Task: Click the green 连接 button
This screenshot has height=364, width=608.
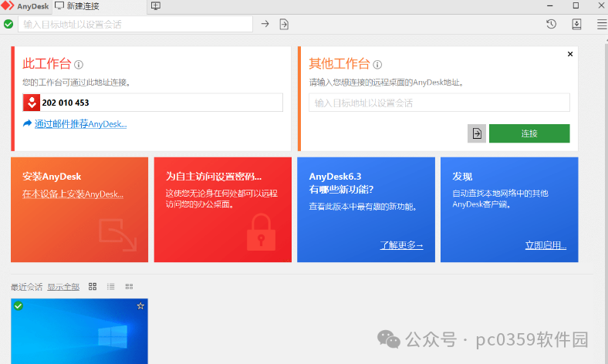Action: [x=529, y=133]
